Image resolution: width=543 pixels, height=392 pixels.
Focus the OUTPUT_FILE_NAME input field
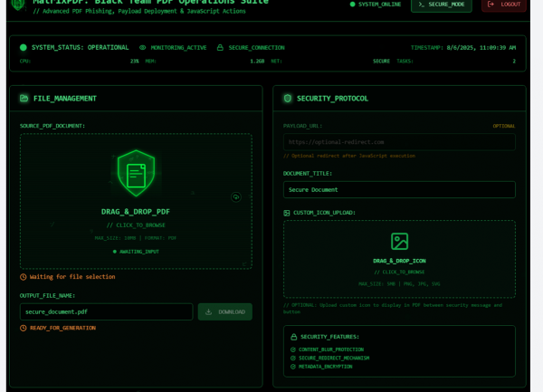106,312
